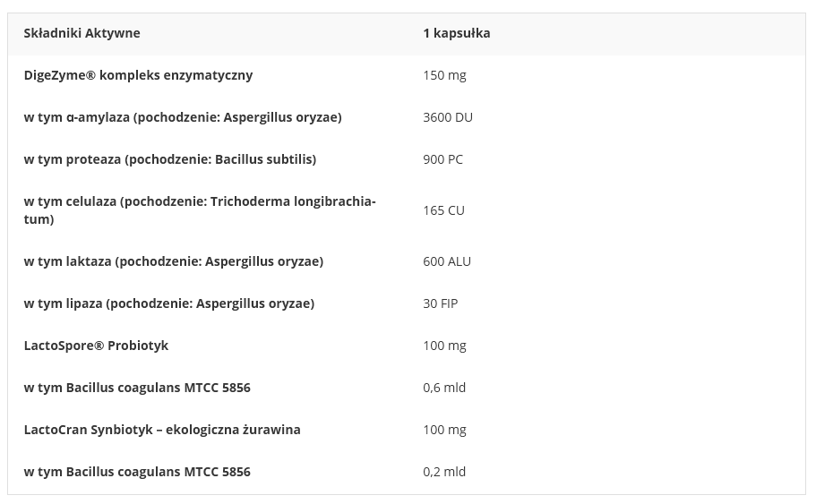Click the '30 FIP' amount
The image size is (816, 504).
click(x=440, y=303)
